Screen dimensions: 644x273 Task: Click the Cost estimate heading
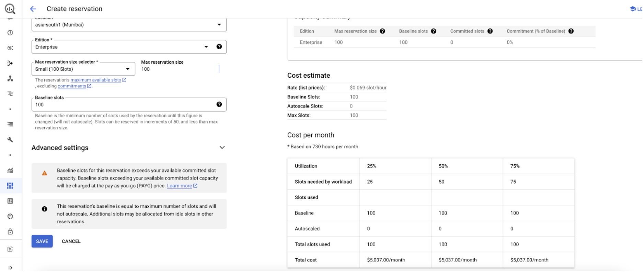coord(309,76)
